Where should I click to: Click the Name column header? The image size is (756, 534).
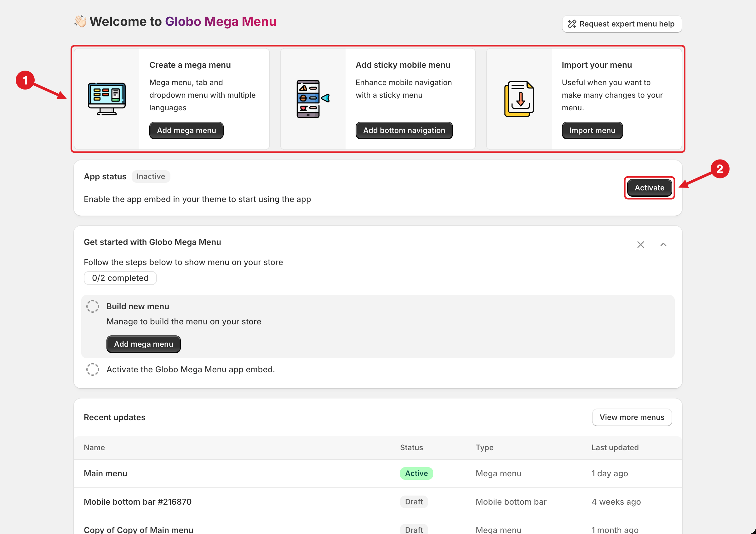tap(94, 448)
